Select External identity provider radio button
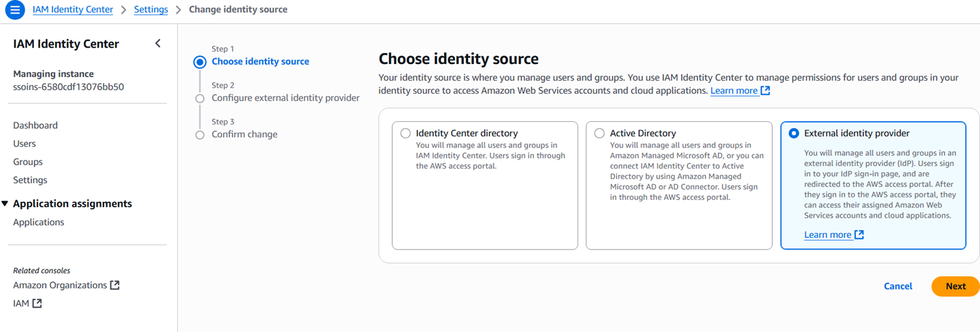Screen dimensions: 980x332 pos(793,133)
